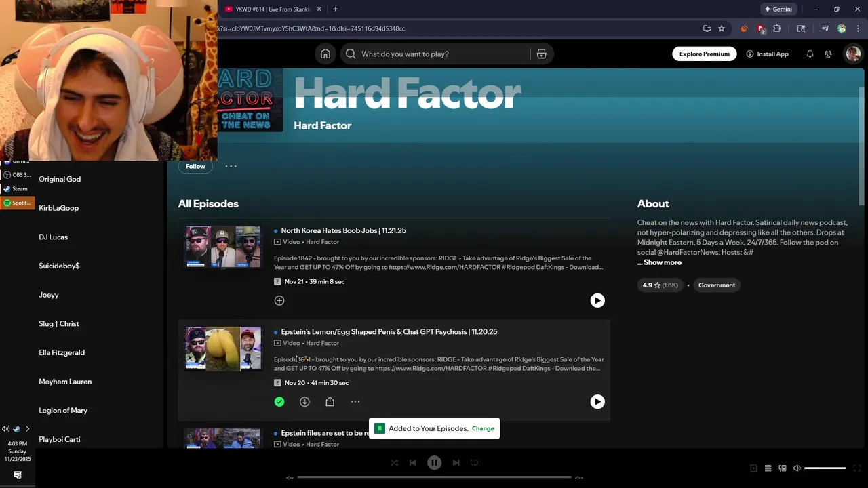Select Spotify taskbar entry

point(17,203)
